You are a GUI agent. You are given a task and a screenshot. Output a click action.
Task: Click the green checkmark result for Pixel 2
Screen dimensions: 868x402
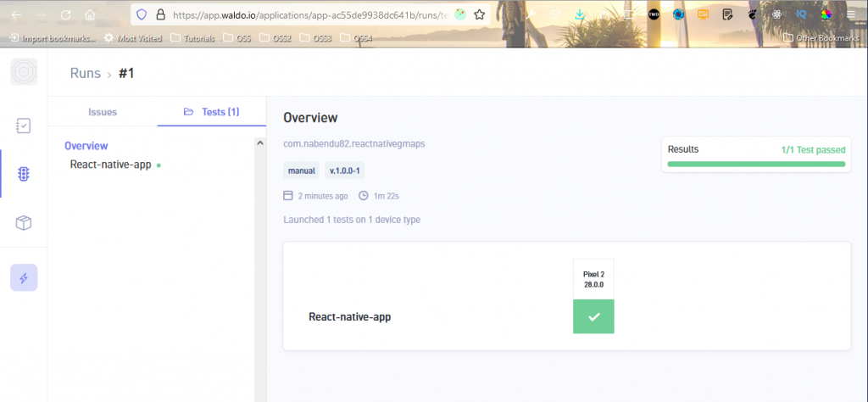click(593, 316)
